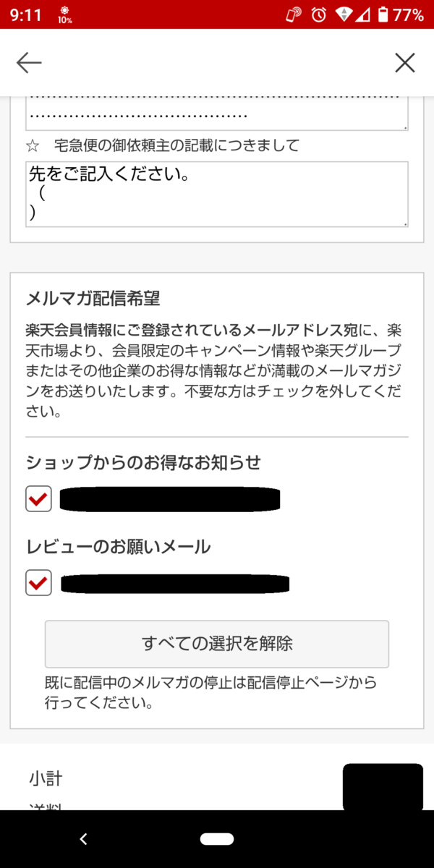
Task: Tap the back arrow at top left
Action: click(x=29, y=63)
